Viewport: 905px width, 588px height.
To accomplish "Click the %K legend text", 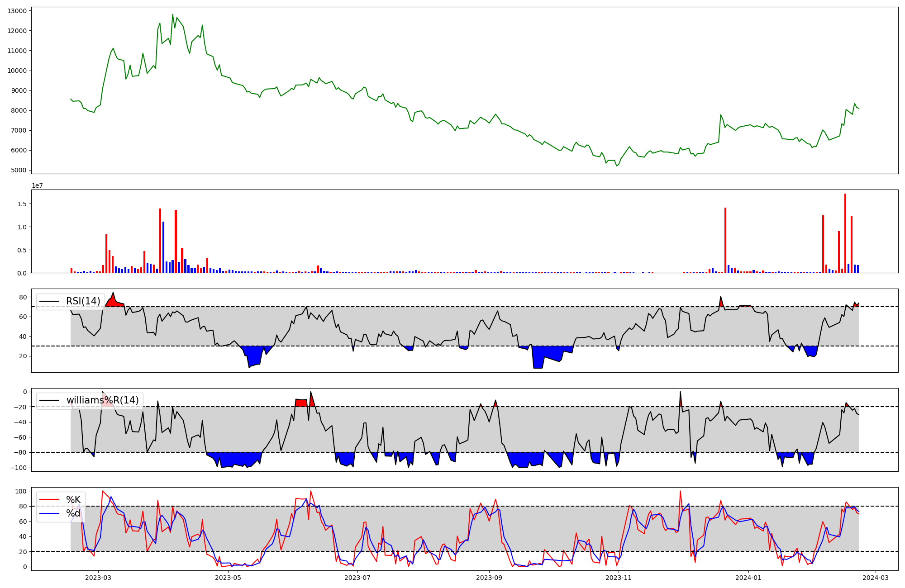I will pos(73,500).
